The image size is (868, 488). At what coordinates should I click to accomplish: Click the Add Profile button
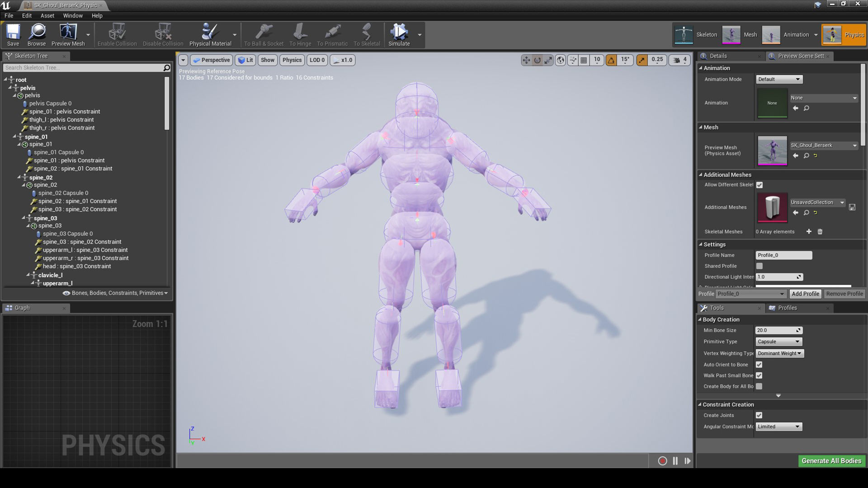805,294
